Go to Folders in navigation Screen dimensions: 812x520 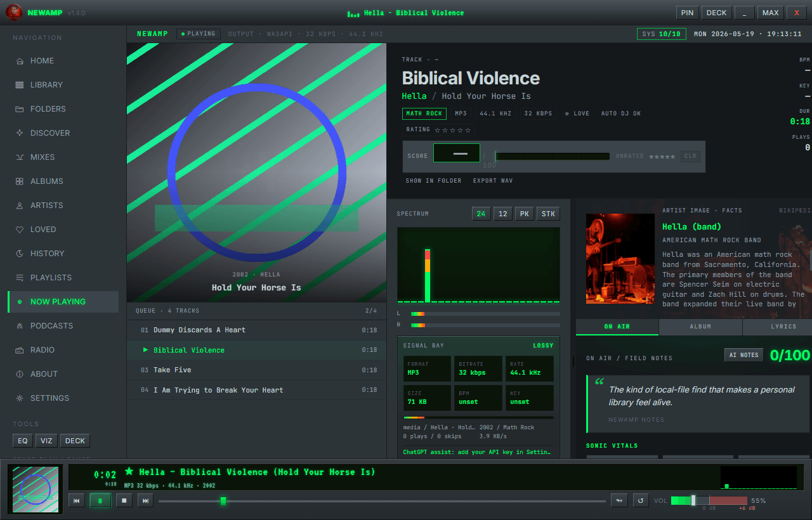point(63,109)
